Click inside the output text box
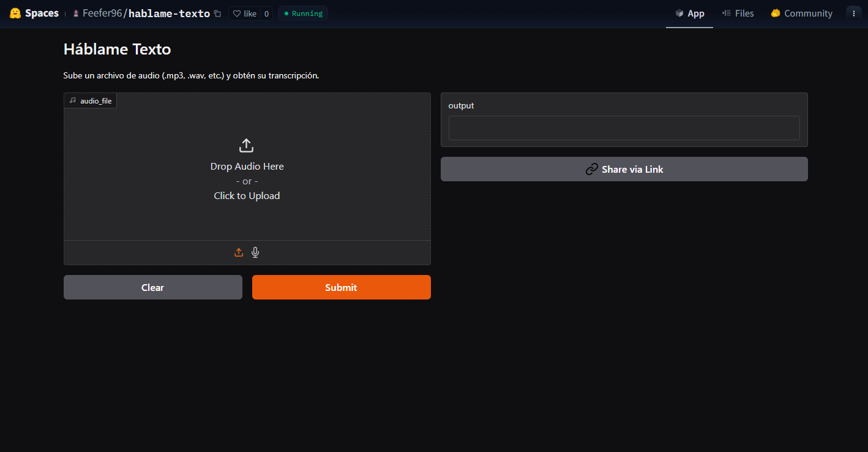 [x=624, y=128]
